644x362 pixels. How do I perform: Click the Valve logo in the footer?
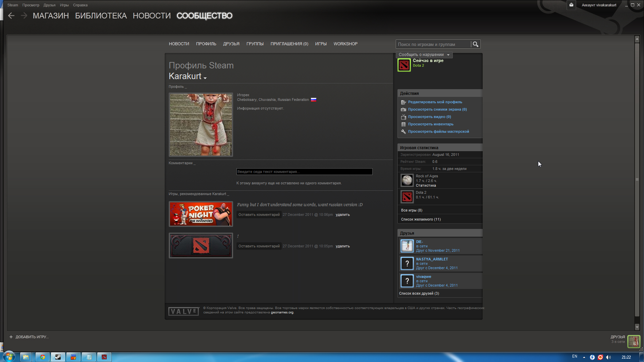click(x=183, y=311)
